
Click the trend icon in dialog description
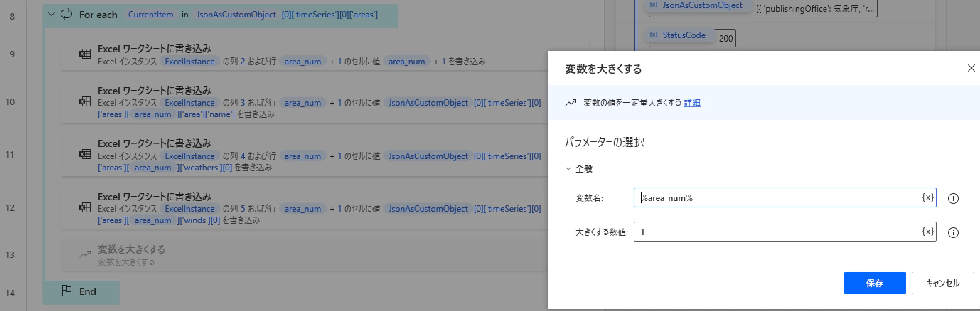pyautogui.click(x=570, y=103)
